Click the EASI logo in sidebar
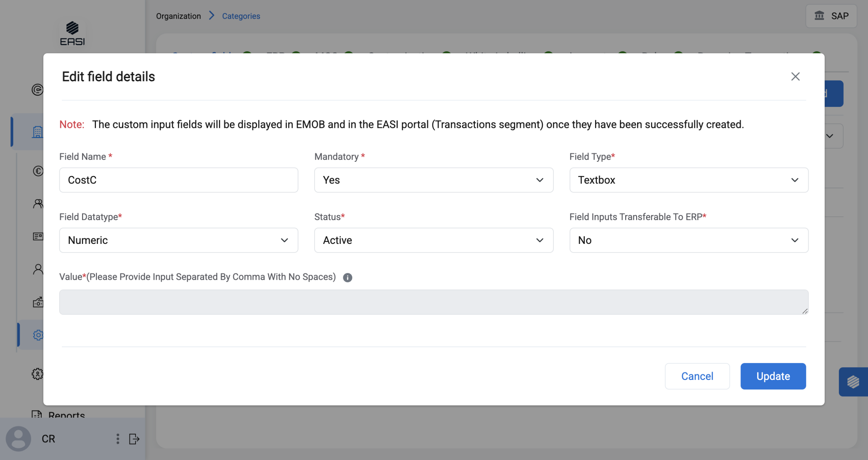 tap(72, 33)
